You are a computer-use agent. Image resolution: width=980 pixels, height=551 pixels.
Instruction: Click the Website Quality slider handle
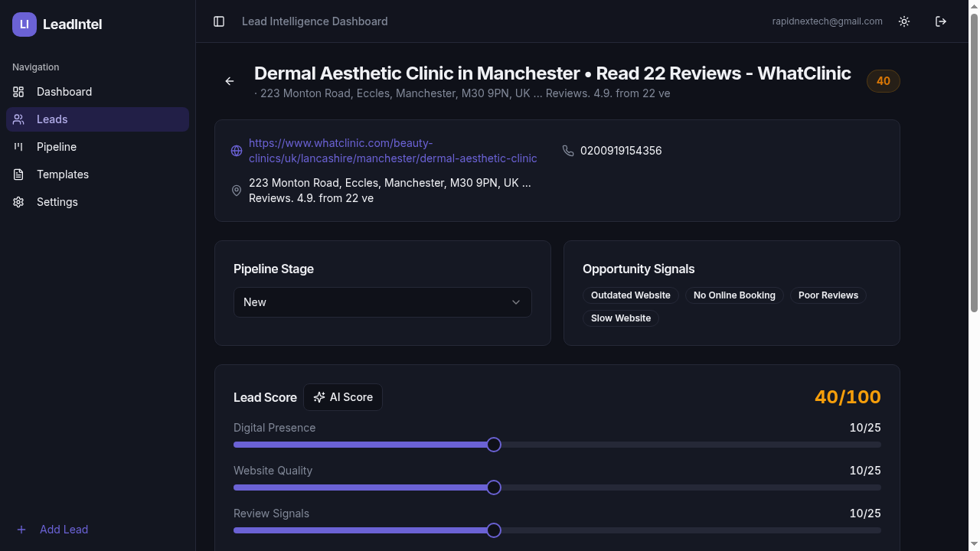494,487
